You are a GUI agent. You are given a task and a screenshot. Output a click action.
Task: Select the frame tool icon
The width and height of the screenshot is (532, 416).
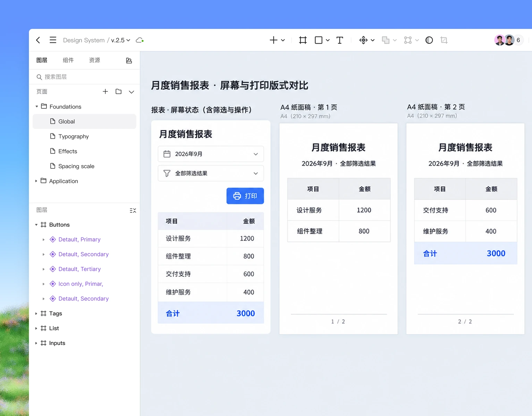click(x=303, y=40)
